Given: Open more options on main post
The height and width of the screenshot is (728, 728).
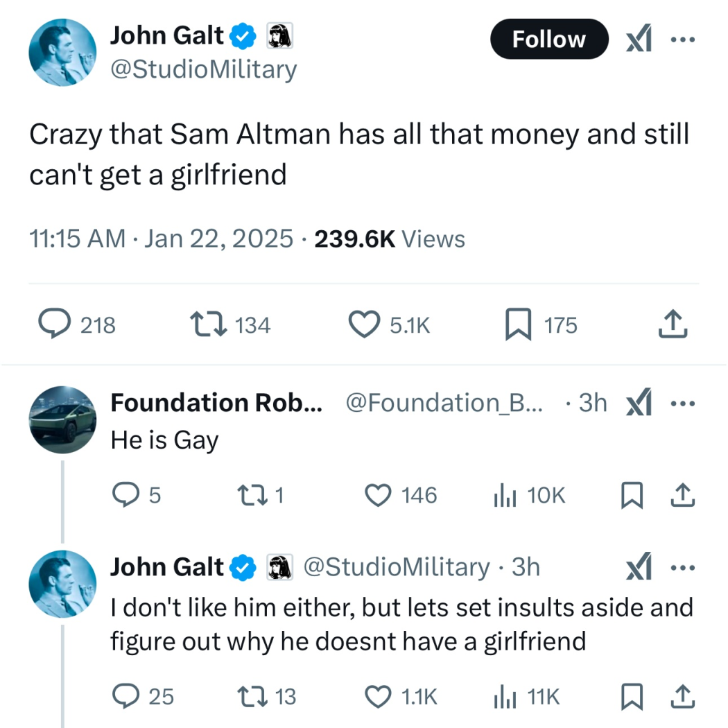Looking at the screenshot, I should tap(682, 40).
